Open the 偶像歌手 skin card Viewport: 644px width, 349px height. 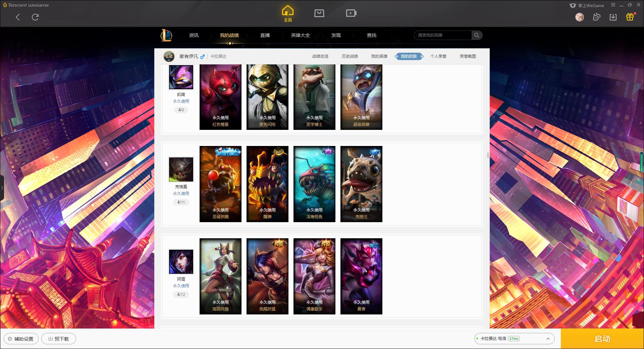pos(314,276)
